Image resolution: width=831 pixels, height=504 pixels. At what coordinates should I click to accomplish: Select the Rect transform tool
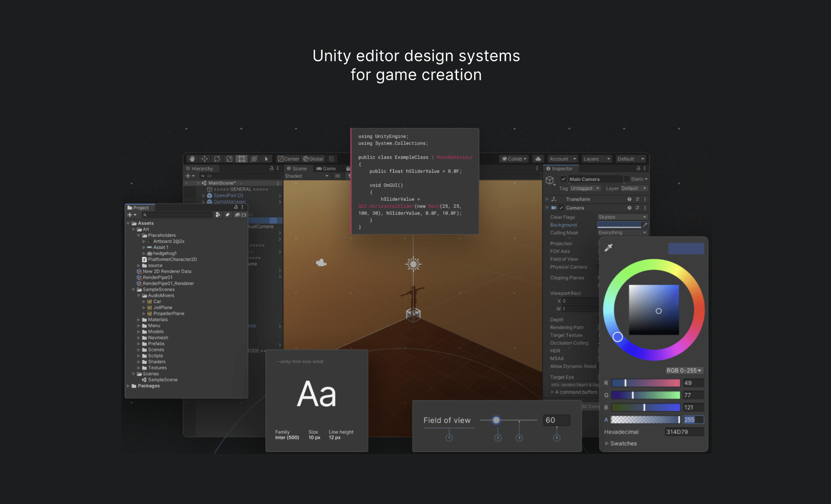click(242, 159)
